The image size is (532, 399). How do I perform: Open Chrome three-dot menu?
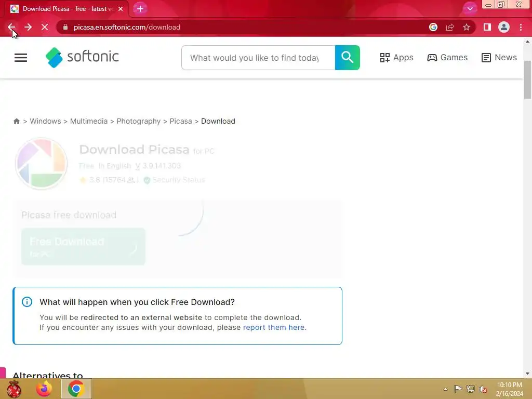[521, 27]
